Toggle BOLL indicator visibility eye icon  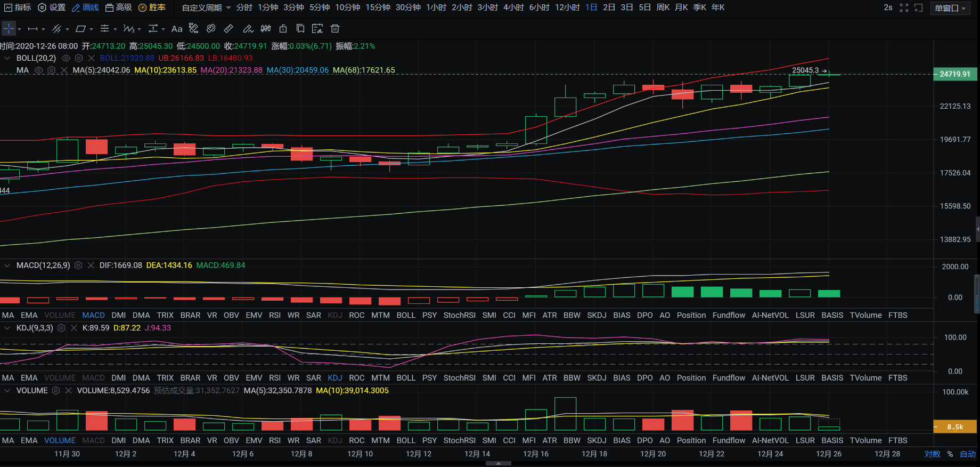coord(66,58)
